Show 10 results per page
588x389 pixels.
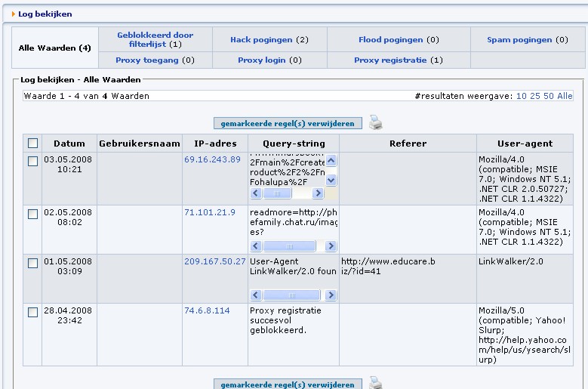(x=521, y=96)
